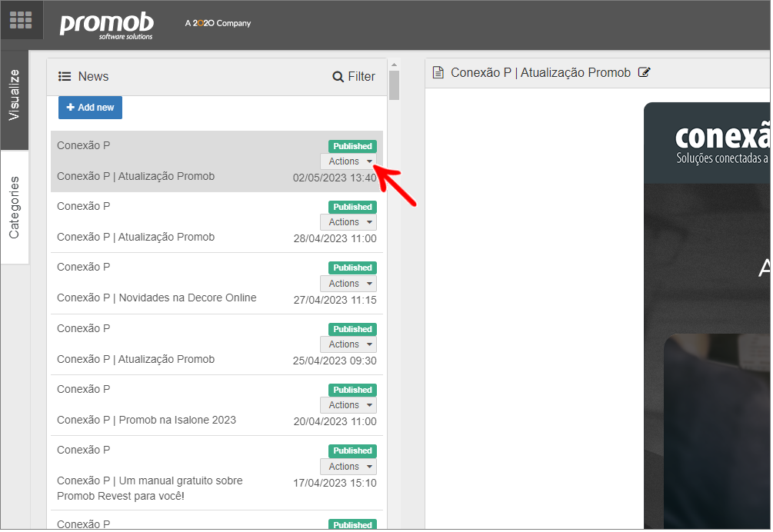
Task: Select news item dated 28/04/2023 11:00
Action: (217, 222)
